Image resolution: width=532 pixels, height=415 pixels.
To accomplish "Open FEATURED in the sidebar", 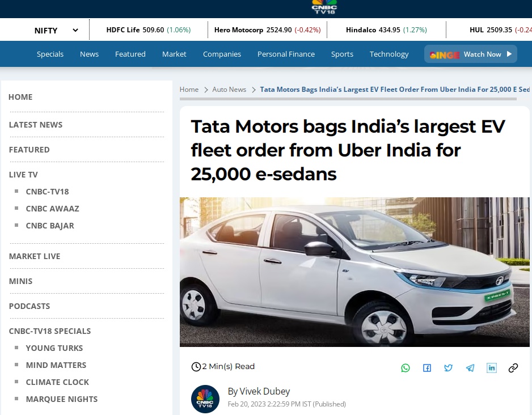I will (x=29, y=150).
